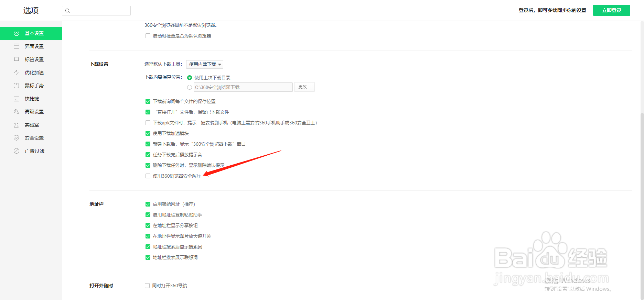Click 打开外链时 section heading
644x300 pixels.
pos(101,286)
